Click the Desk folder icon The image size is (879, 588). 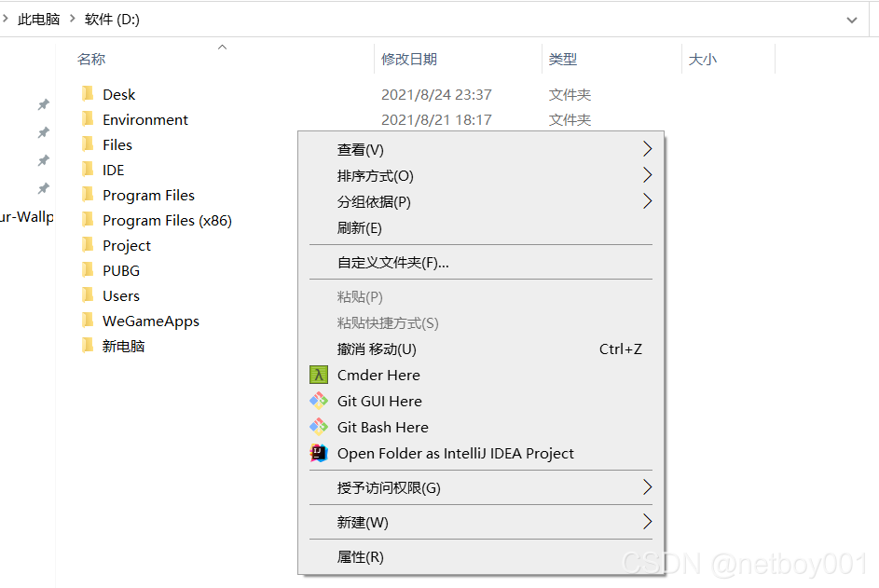[x=88, y=93]
